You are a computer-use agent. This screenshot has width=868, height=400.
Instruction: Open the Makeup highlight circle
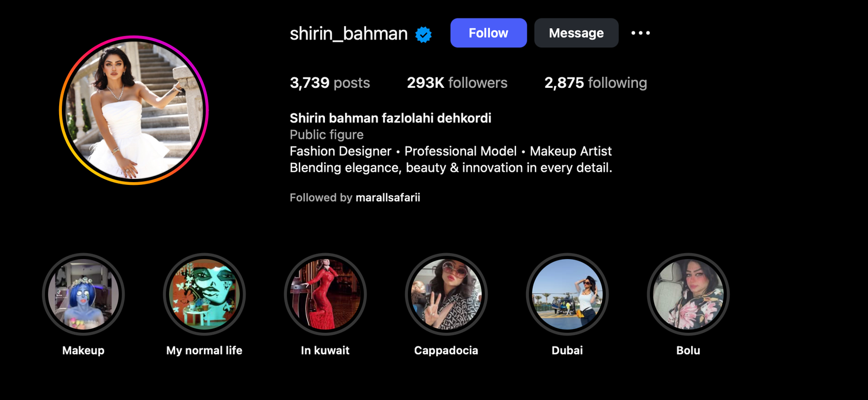point(84,294)
